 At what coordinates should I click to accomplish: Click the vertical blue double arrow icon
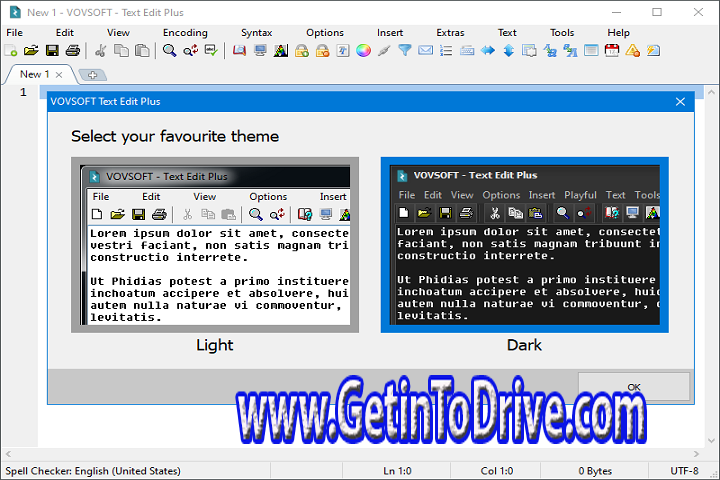508,51
